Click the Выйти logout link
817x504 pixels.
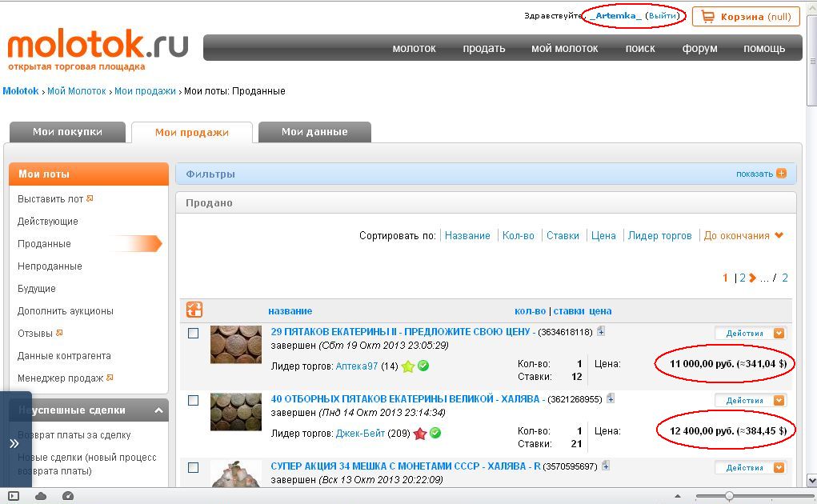click(663, 16)
